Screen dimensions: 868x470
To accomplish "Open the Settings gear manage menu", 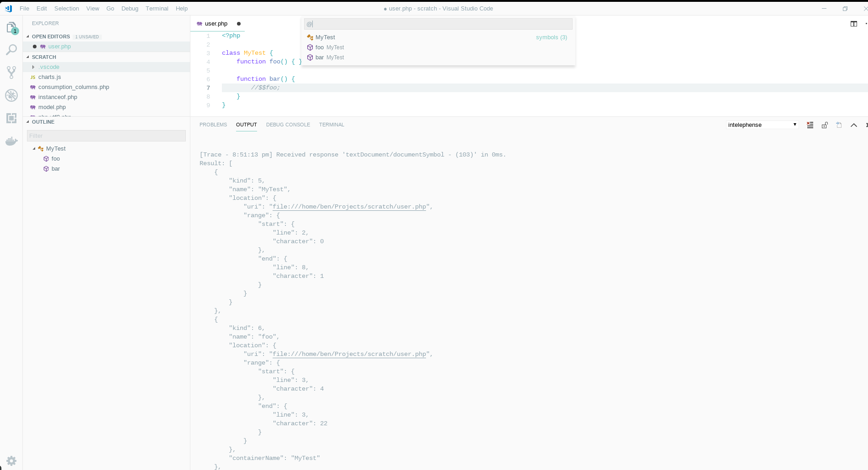I will pos(11,460).
